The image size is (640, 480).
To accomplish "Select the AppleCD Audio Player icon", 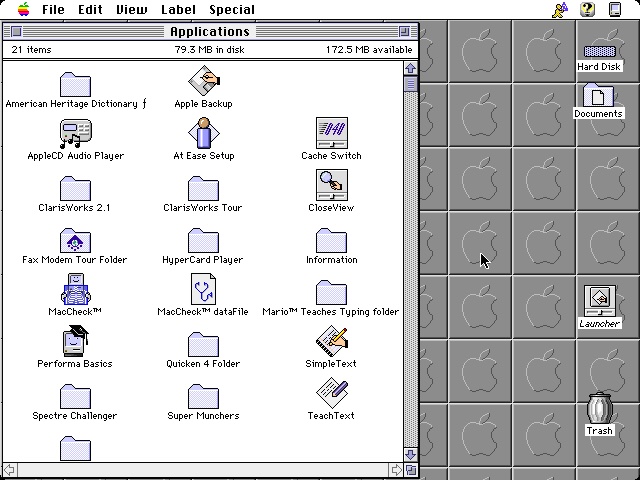I will (x=76, y=133).
